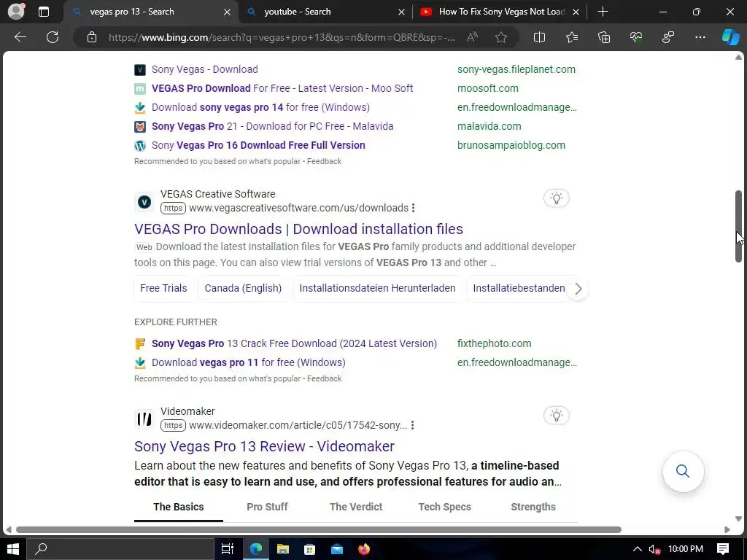Open VEGAS Pro Download For Free Moo Soft link
This screenshot has height=560, width=747.
pos(282,88)
